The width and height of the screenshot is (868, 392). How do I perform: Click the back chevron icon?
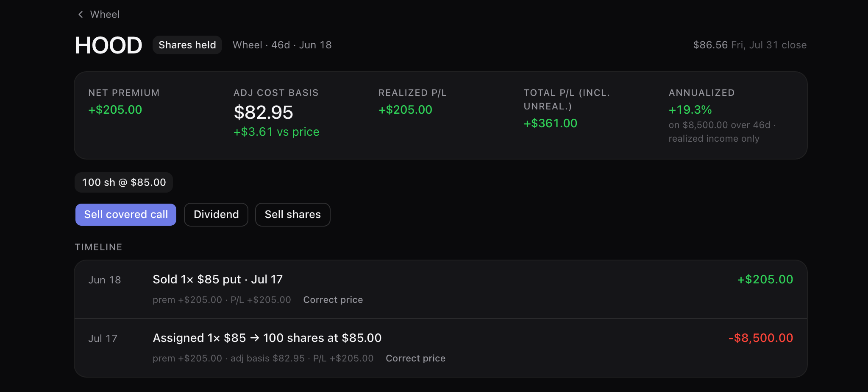[81, 14]
